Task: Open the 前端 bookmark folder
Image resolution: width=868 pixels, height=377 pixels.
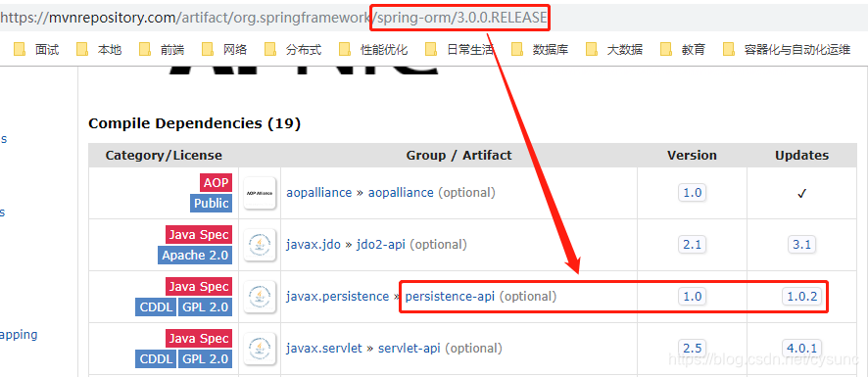Action: [x=162, y=50]
